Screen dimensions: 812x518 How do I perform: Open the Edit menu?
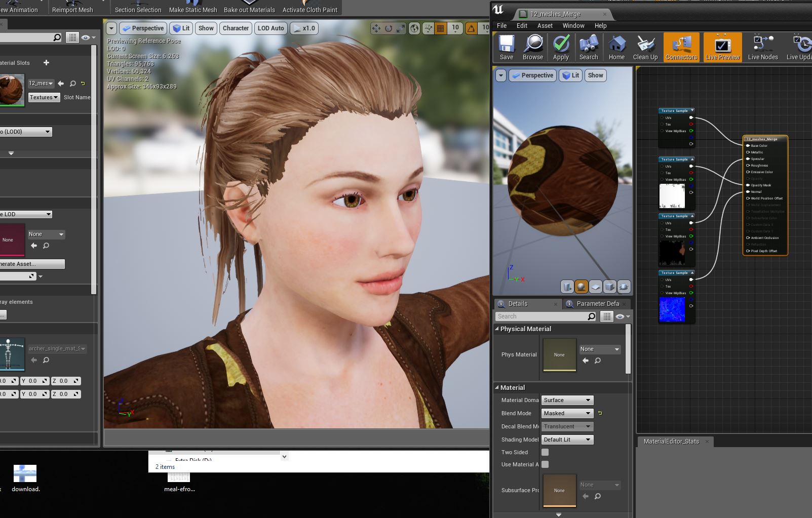(522, 25)
